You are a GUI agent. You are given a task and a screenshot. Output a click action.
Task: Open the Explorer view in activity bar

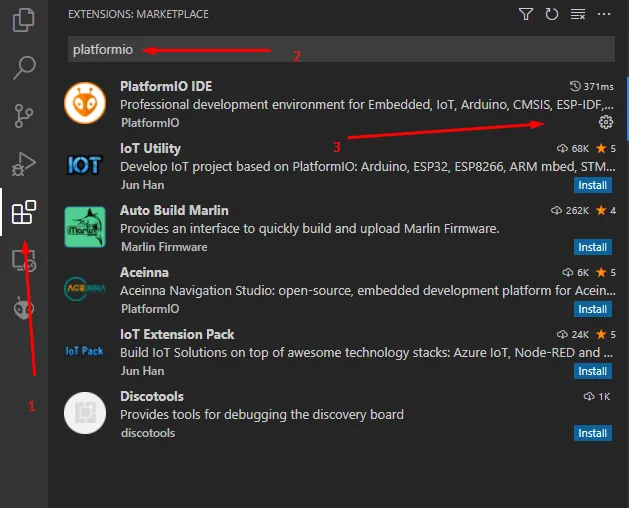pyautogui.click(x=24, y=19)
